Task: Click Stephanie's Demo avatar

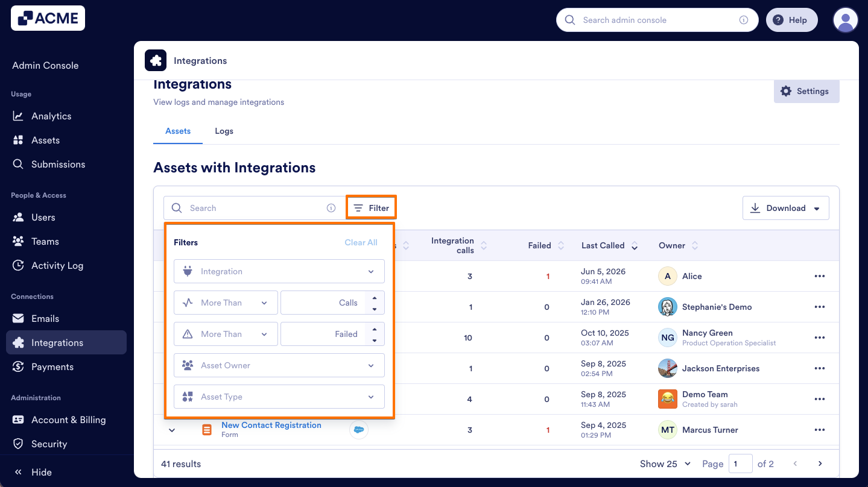Action: pos(667,307)
